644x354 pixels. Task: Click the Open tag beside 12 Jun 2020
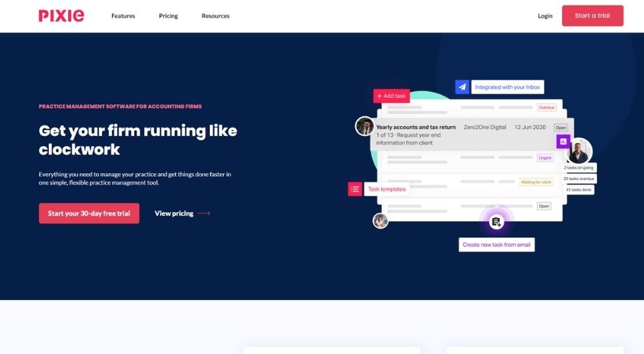(x=561, y=127)
